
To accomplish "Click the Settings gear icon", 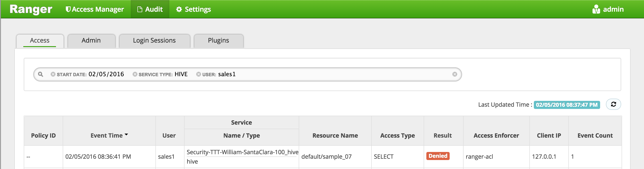I will click(179, 9).
